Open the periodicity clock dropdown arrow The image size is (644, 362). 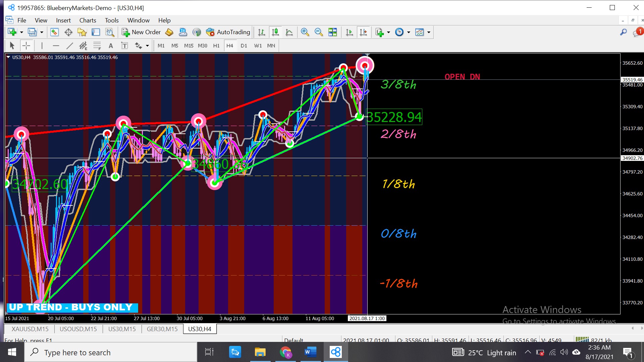(x=409, y=32)
